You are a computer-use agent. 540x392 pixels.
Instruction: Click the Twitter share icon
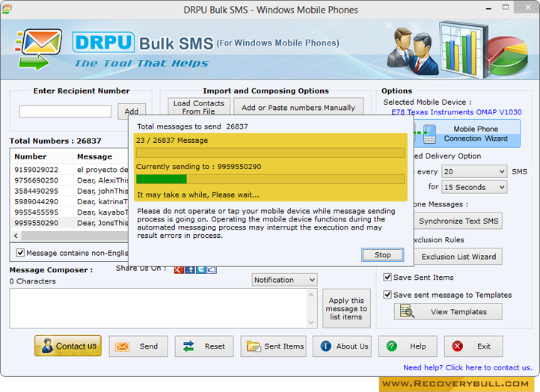pyautogui.click(x=200, y=270)
